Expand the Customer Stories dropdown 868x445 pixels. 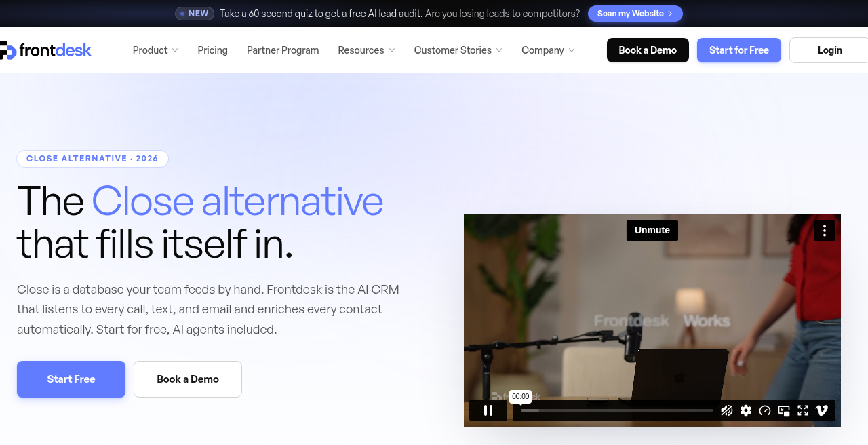(x=458, y=50)
